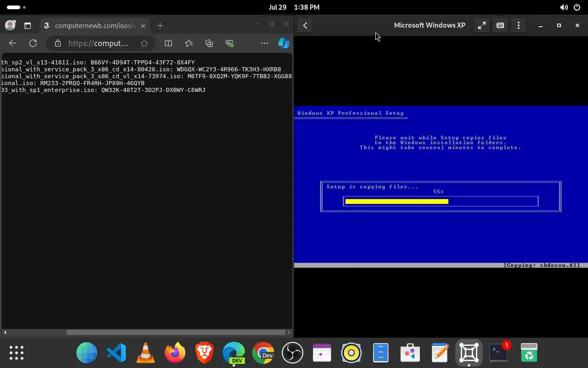Open the Software store bag icon
588x368 pixels.
(410, 353)
